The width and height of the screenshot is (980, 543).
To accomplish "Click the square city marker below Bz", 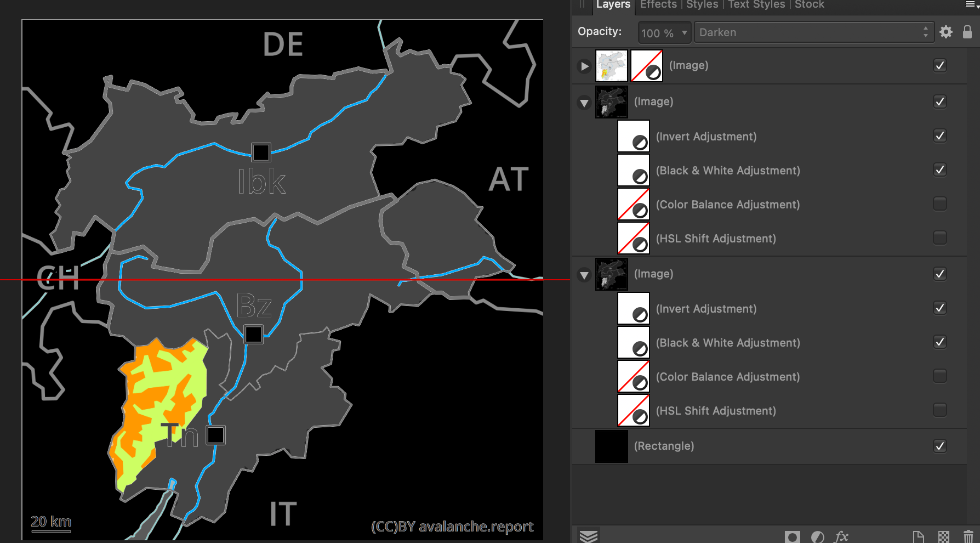I will pos(253,334).
